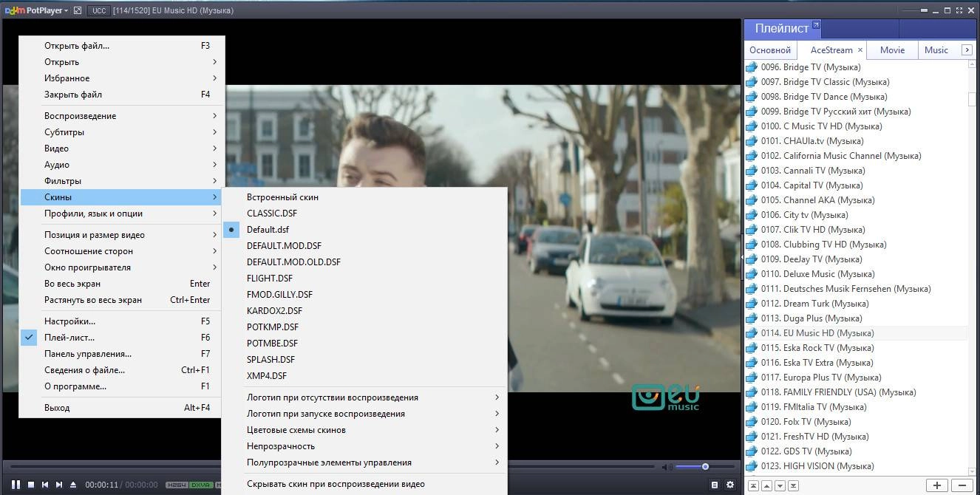Open the PotPlayer main menu logo

coord(35,10)
